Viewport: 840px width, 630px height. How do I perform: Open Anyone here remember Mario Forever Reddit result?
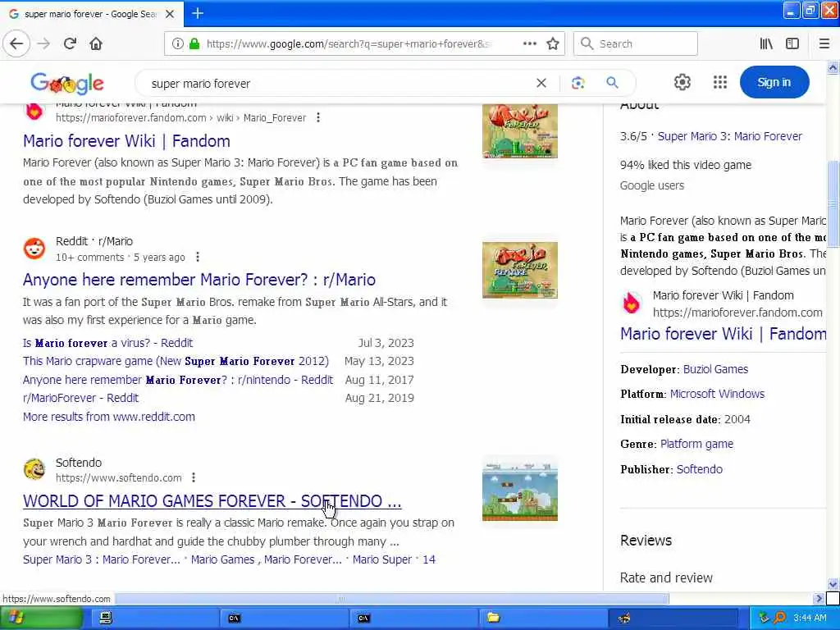click(x=199, y=280)
